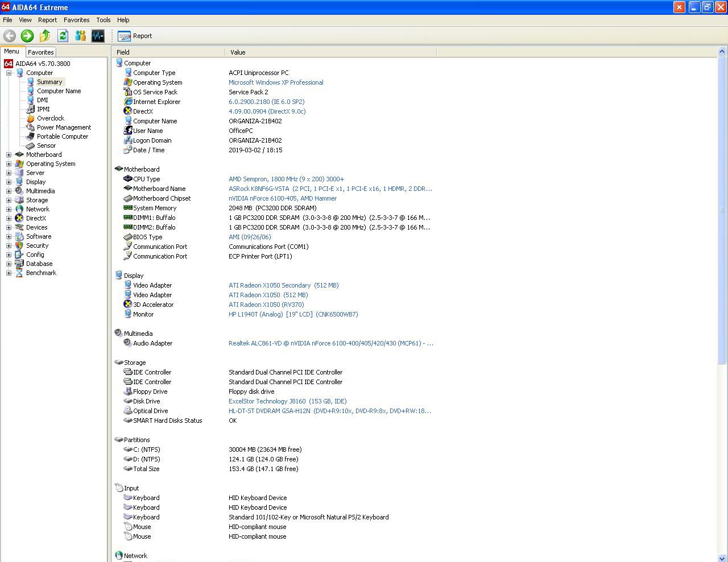Click the AIDA64 v5.70.3800 root icon
The width and height of the screenshot is (728, 562).
pos(9,64)
